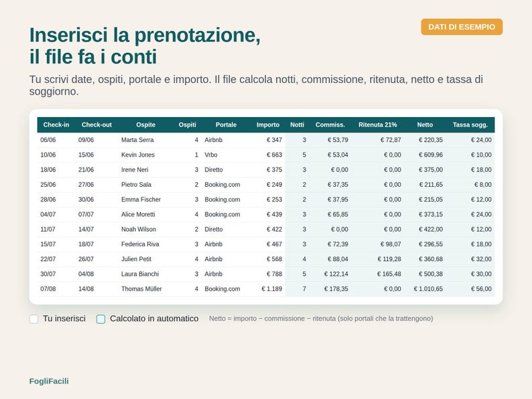The image size is (532, 399).
Task: Click the FogliFacili brand text
Action: click(49, 381)
